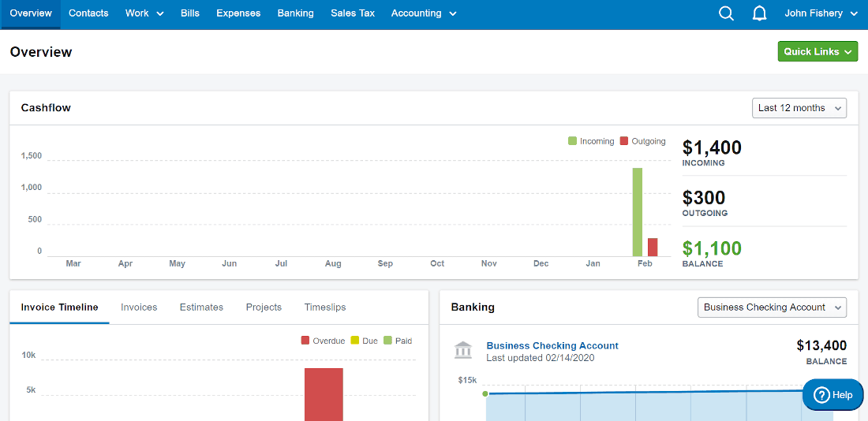
Task: Click the red February outgoing bar
Action: pos(653,248)
